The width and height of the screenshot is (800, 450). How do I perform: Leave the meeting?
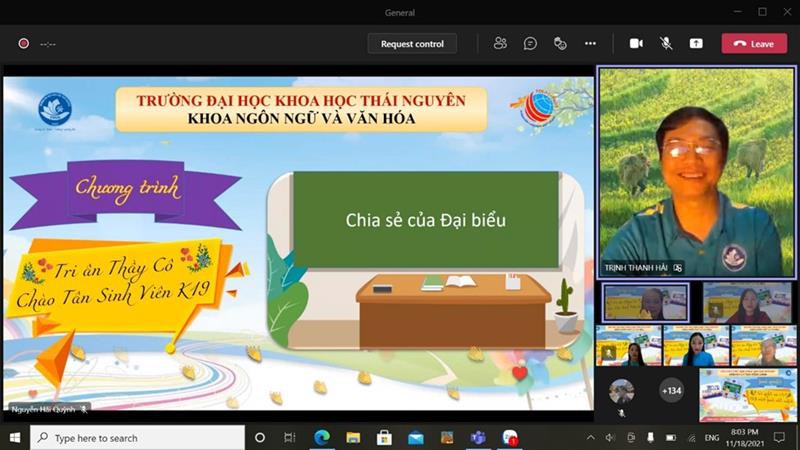(754, 43)
